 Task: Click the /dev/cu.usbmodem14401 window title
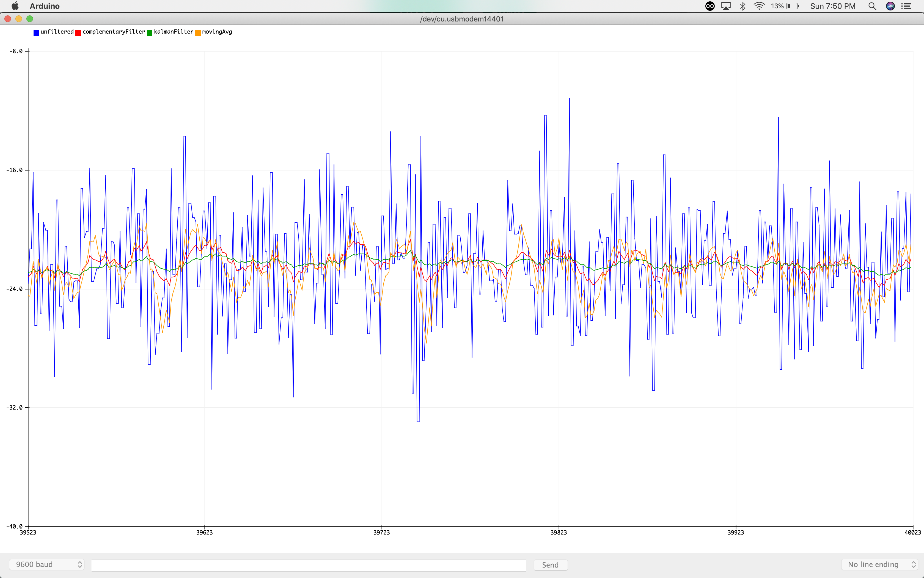(x=462, y=19)
